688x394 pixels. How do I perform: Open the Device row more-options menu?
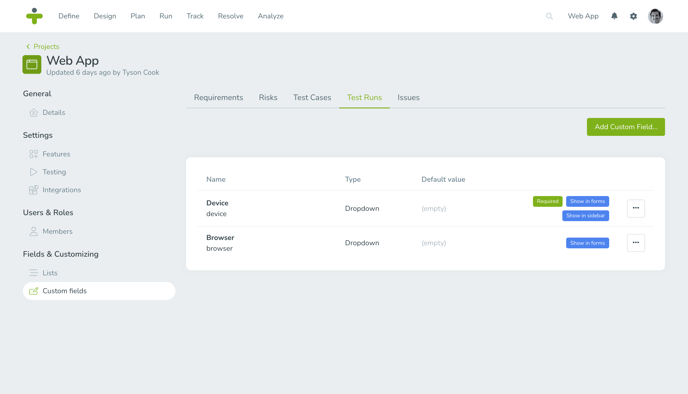click(636, 208)
